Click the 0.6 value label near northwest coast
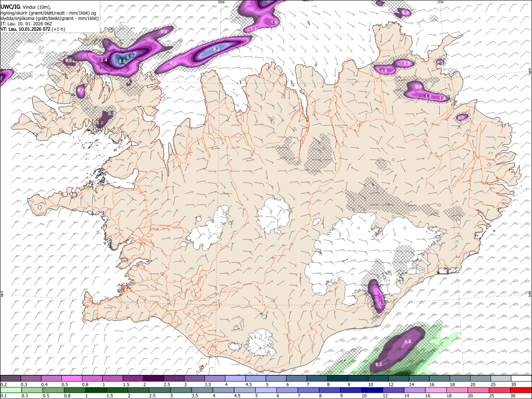This screenshot has width=532, height=399. [x=164, y=32]
